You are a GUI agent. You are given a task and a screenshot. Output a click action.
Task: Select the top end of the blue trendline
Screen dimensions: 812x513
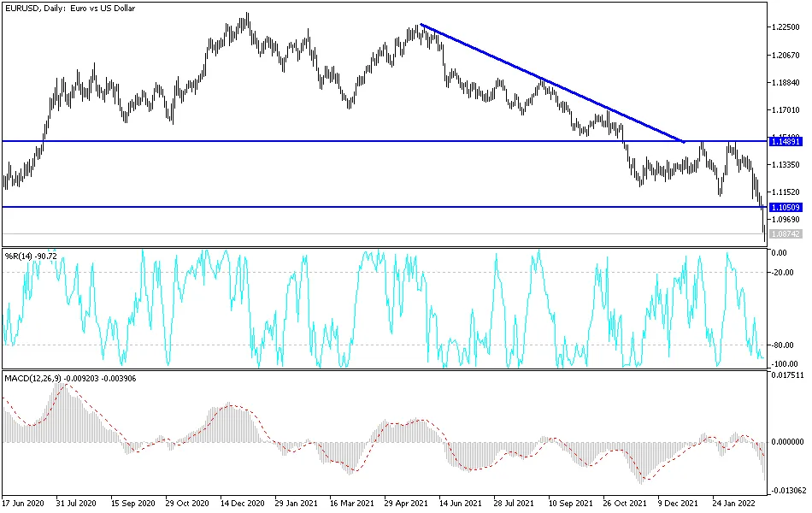click(x=421, y=24)
